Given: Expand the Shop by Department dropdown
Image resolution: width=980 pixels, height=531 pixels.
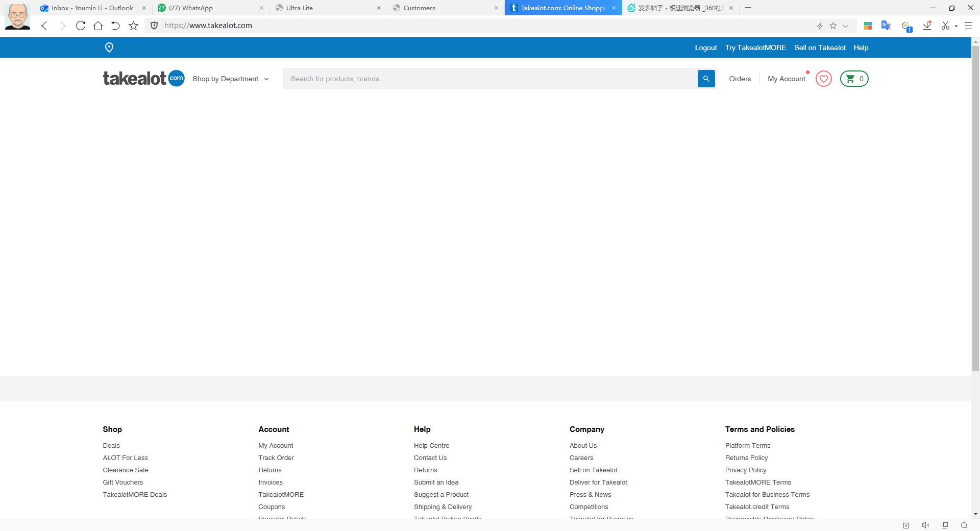Looking at the screenshot, I should coord(231,79).
